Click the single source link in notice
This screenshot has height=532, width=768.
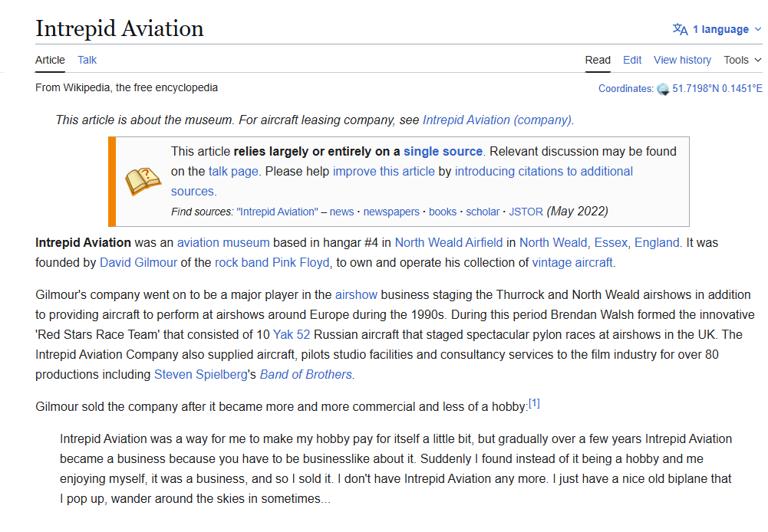click(443, 151)
